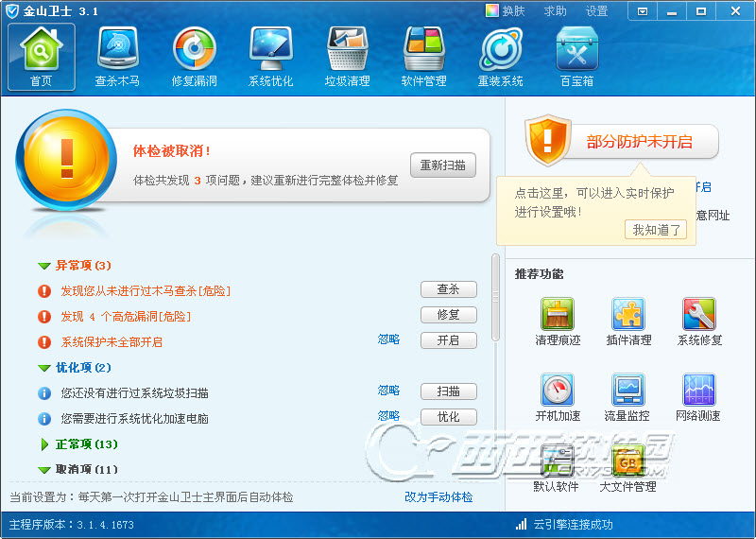Select the 系统优化 tab
This screenshot has width=756, height=539.
pyautogui.click(x=270, y=57)
